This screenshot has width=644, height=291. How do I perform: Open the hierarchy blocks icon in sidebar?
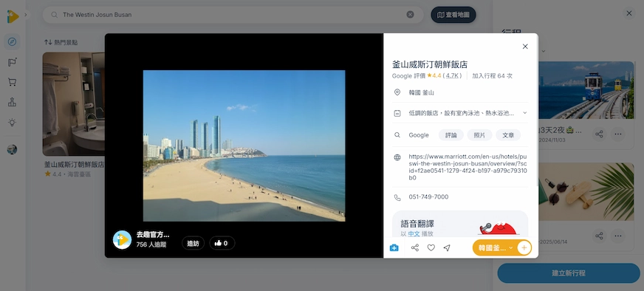(13, 103)
